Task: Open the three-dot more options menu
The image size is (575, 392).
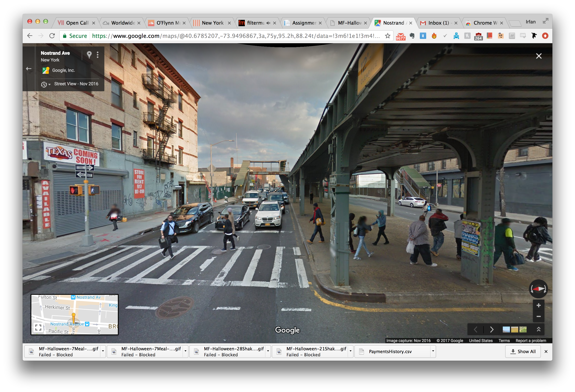Action: [98, 55]
